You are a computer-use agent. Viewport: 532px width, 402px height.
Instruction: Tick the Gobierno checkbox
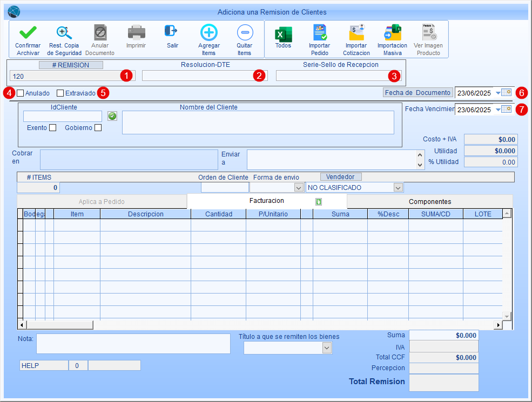(98, 128)
